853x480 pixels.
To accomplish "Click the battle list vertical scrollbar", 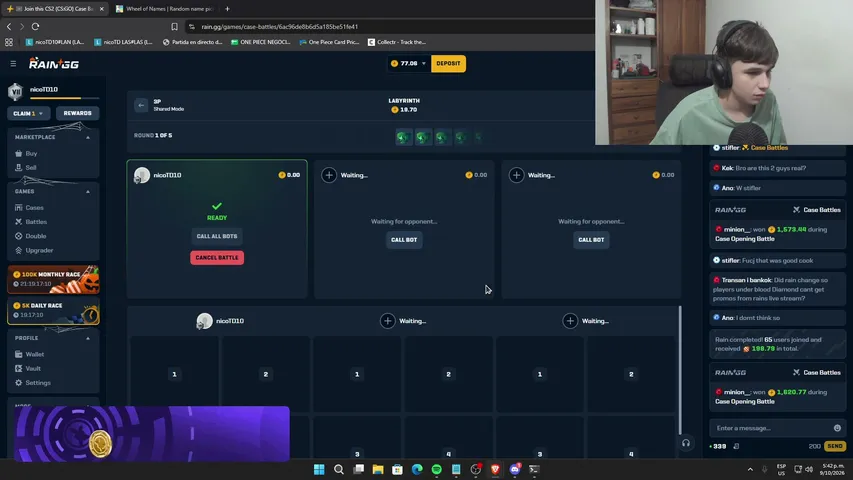I will point(679,370).
